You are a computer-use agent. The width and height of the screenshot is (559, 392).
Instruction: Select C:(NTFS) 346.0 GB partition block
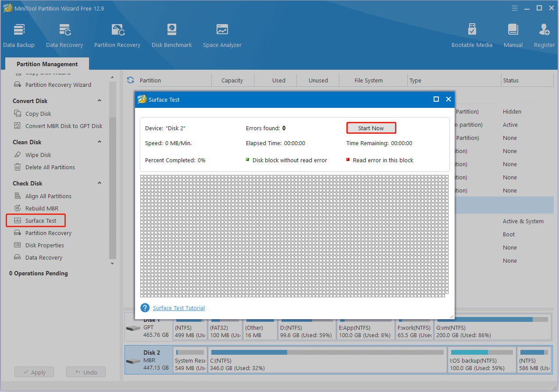(x=328, y=360)
